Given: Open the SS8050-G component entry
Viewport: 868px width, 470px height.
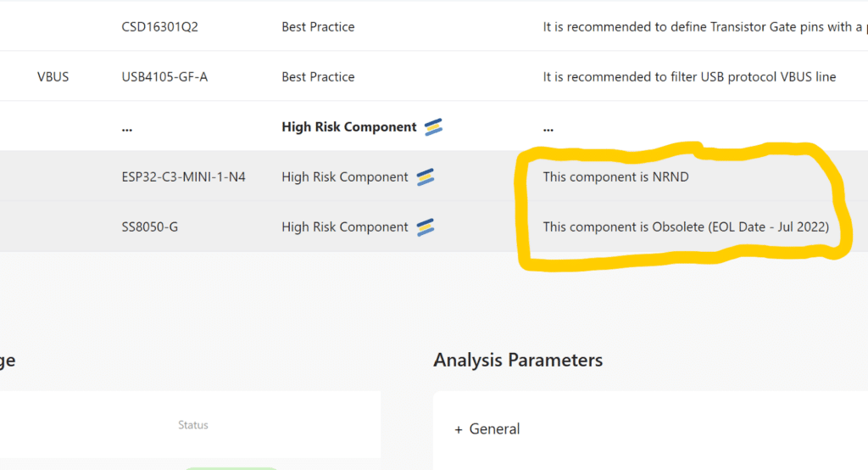Looking at the screenshot, I should coord(150,227).
